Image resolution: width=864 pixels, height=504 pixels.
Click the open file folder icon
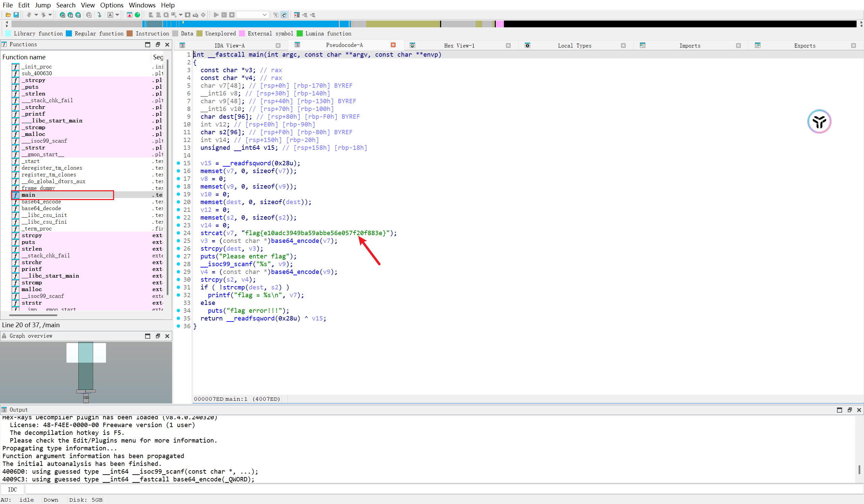(x=8, y=15)
